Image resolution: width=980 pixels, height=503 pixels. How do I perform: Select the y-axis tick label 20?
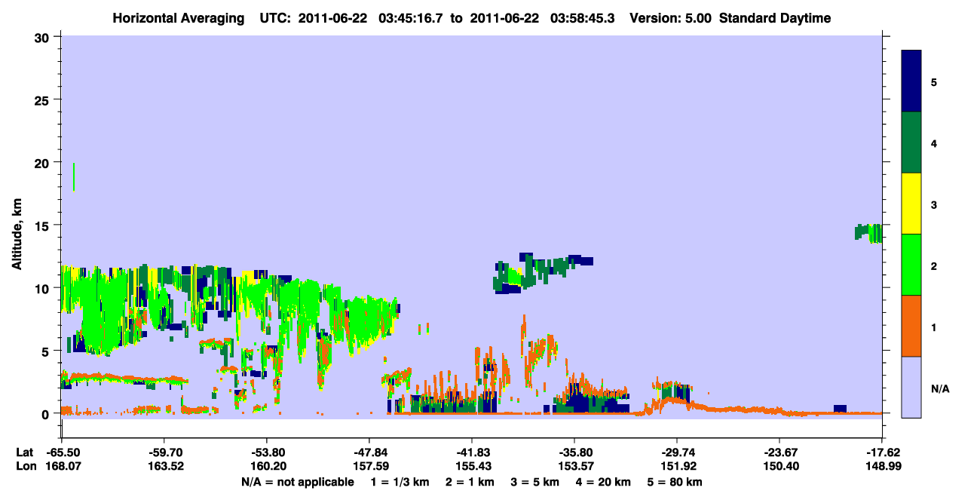(44, 162)
